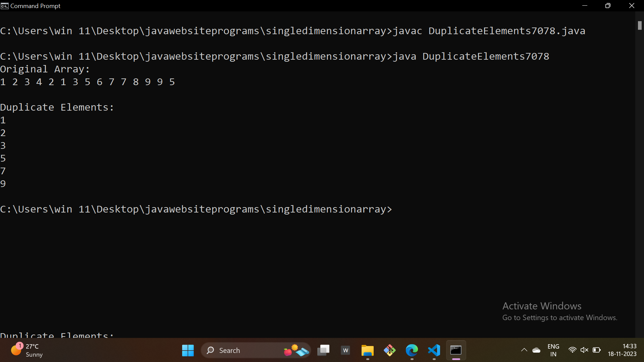Open the Windows Start menu
This screenshot has height=362, width=644.
point(188,351)
